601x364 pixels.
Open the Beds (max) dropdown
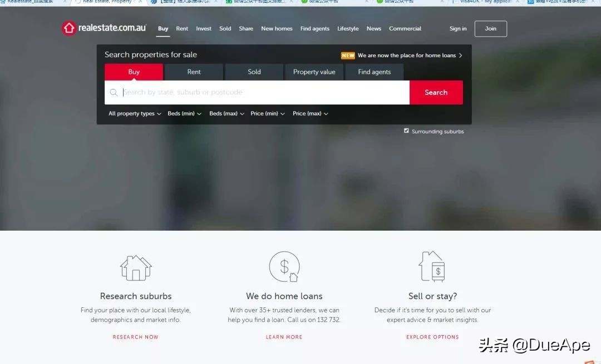[x=225, y=113]
